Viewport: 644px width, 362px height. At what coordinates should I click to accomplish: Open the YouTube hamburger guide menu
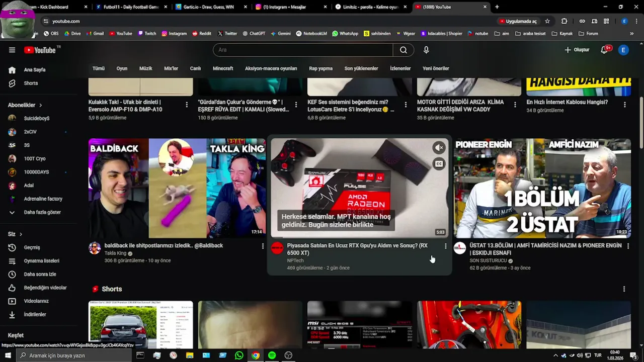12,50
